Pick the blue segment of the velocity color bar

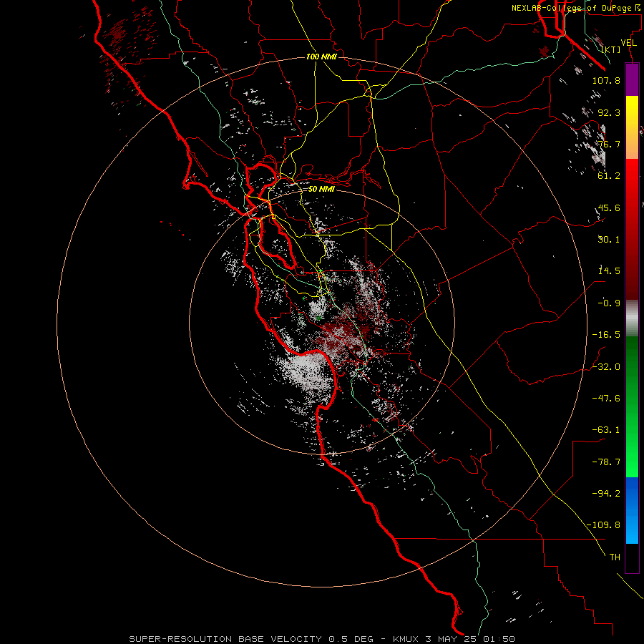(632, 510)
